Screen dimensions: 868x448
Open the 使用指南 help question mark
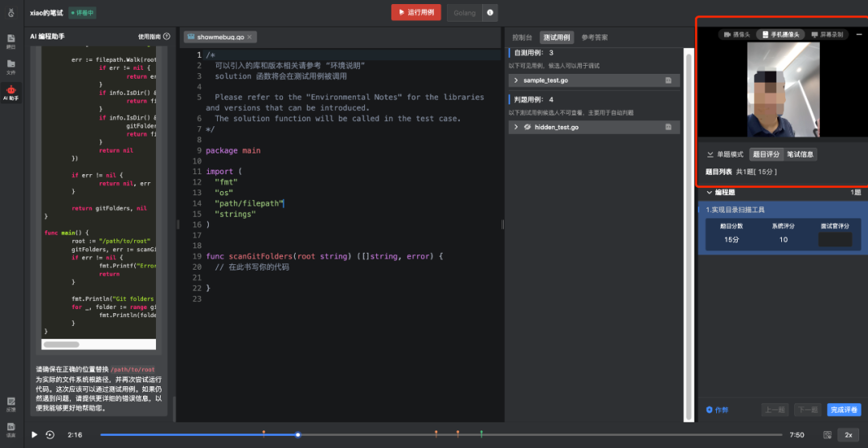pyautogui.click(x=166, y=36)
